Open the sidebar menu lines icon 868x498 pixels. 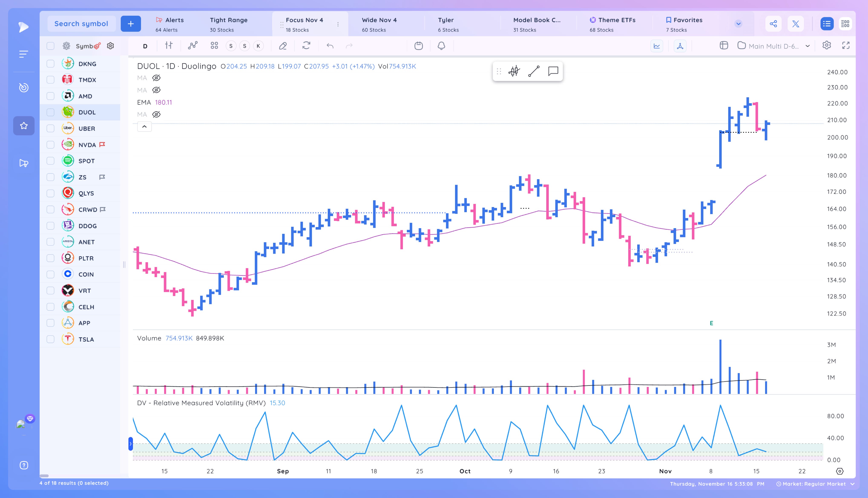23,54
